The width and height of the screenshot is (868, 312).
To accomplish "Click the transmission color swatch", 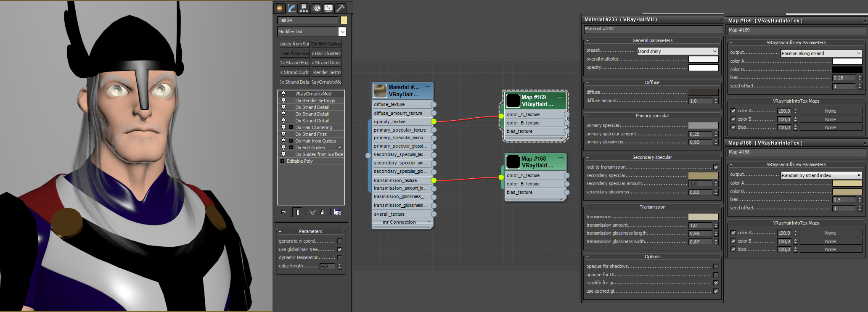I will coord(703,217).
